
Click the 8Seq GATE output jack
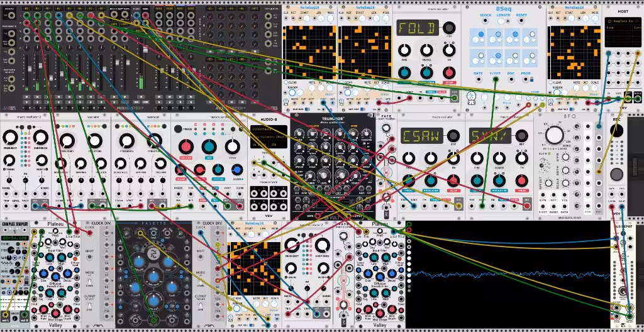pyautogui.click(x=478, y=79)
